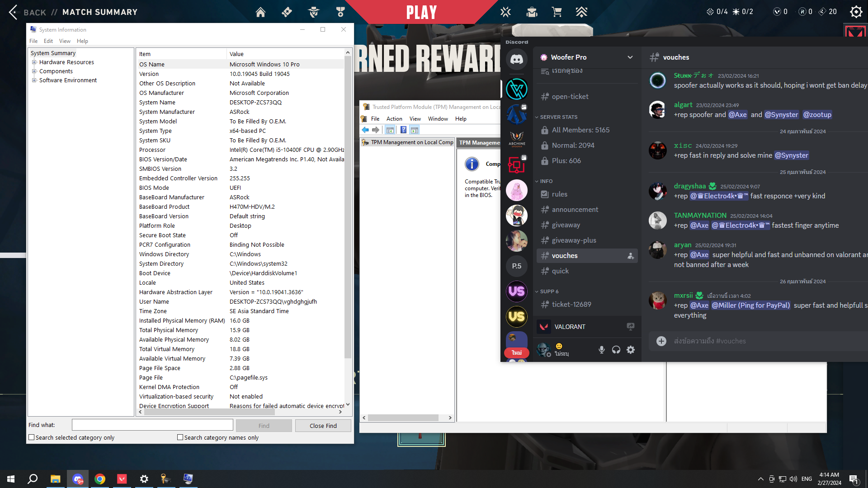Select System Summary in the tree
Screen dimensions: 868x488
pos(53,53)
